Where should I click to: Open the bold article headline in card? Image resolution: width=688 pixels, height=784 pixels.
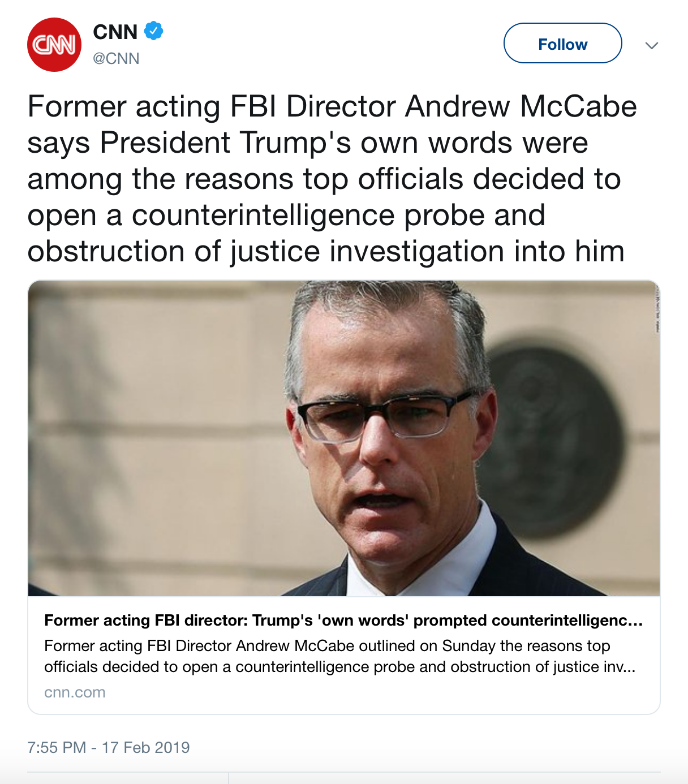tap(343, 621)
